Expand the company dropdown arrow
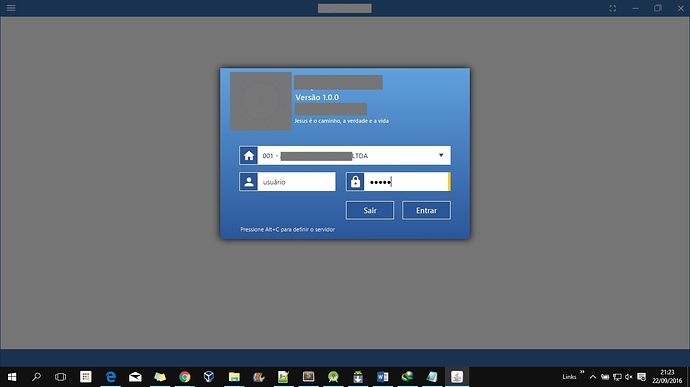 click(441, 155)
